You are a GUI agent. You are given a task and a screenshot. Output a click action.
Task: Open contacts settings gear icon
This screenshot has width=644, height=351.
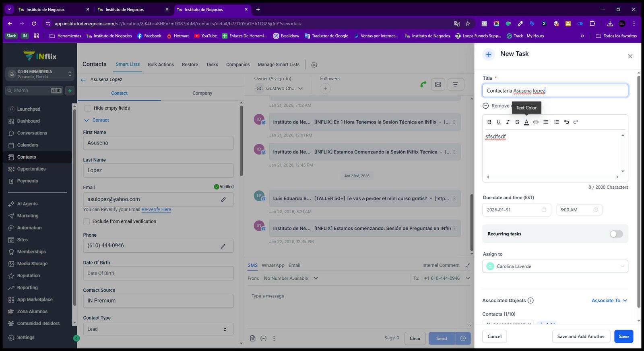tap(314, 65)
